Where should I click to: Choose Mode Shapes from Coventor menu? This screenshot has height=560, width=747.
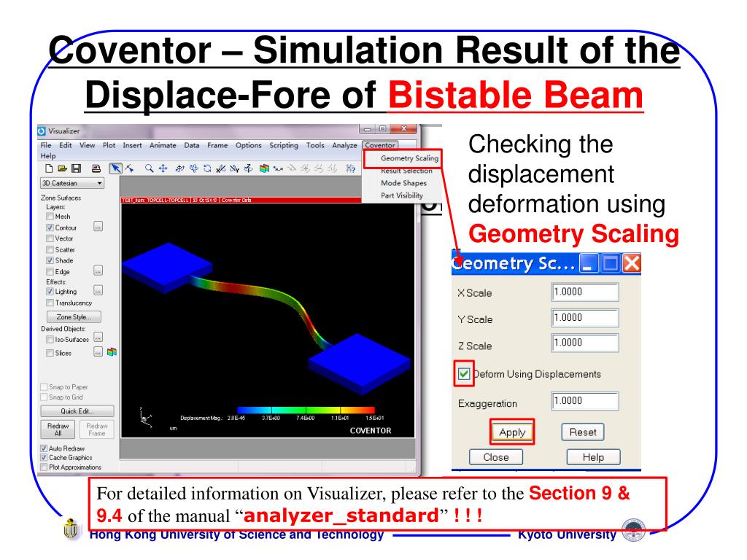(x=403, y=183)
